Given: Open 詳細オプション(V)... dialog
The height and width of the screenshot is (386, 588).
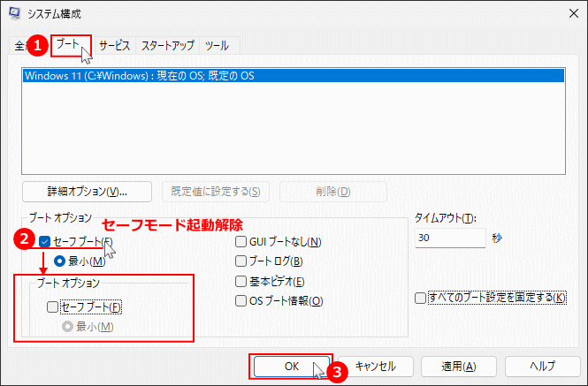Looking at the screenshot, I should pos(87,192).
